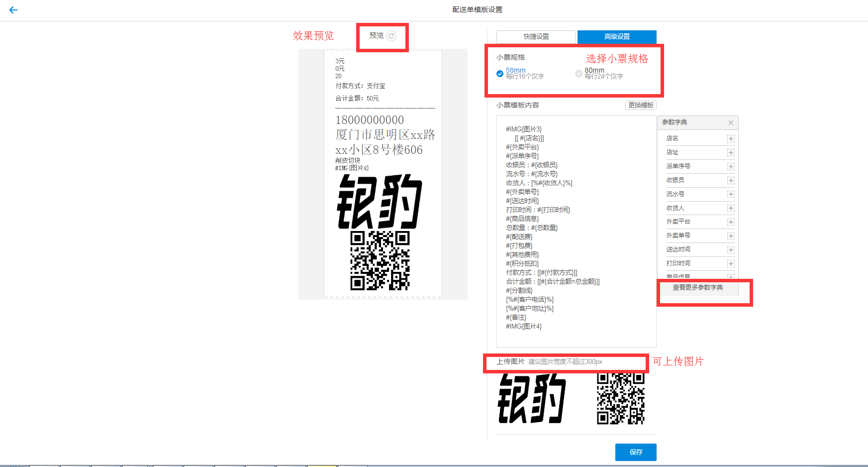The height and width of the screenshot is (467, 868).
Task: Switch to the 高级设置 tab
Action: click(617, 37)
